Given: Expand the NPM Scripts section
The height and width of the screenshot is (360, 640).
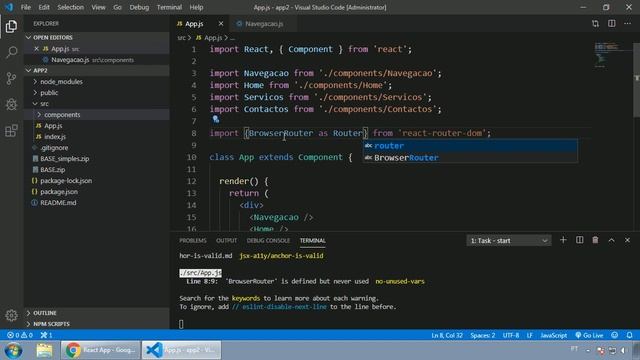Looking at the screenshot, I should point(97,324).
